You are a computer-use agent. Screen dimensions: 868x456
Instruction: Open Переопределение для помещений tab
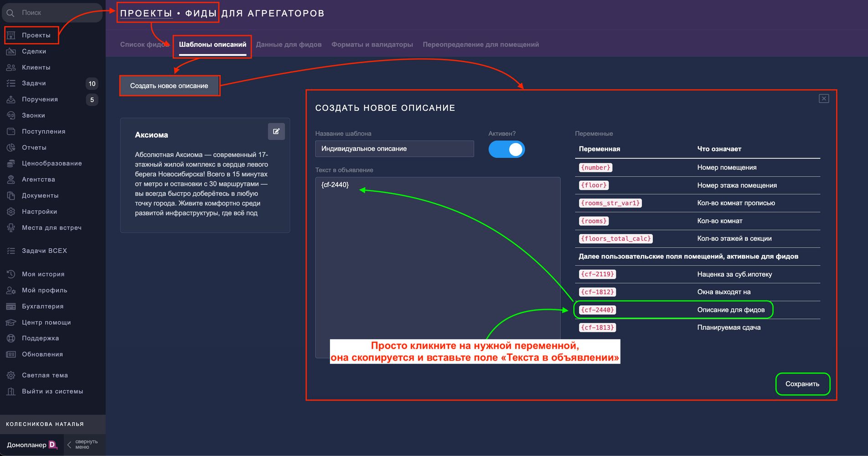tap(480, 44)
